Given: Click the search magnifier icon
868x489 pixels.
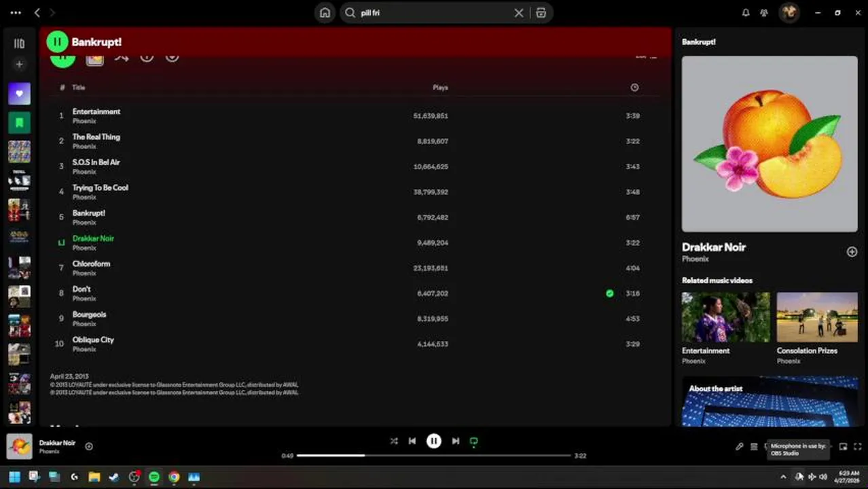Looking at the screenshot, I should (350, 12).
